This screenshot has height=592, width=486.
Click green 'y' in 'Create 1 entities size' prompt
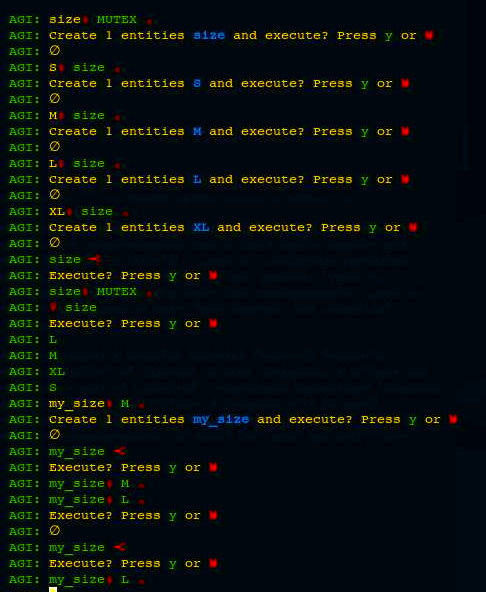pos(389,36)
